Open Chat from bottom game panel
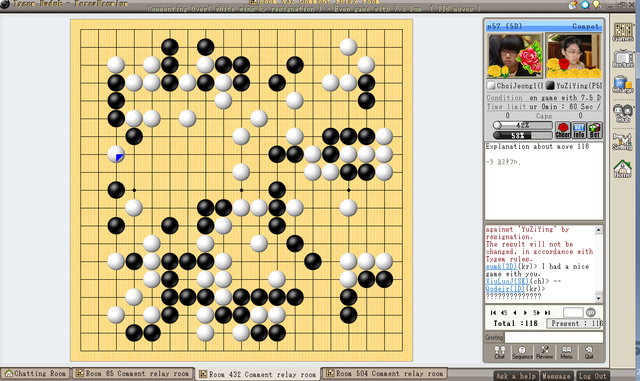The image size is (640, 381). point(500,352)
